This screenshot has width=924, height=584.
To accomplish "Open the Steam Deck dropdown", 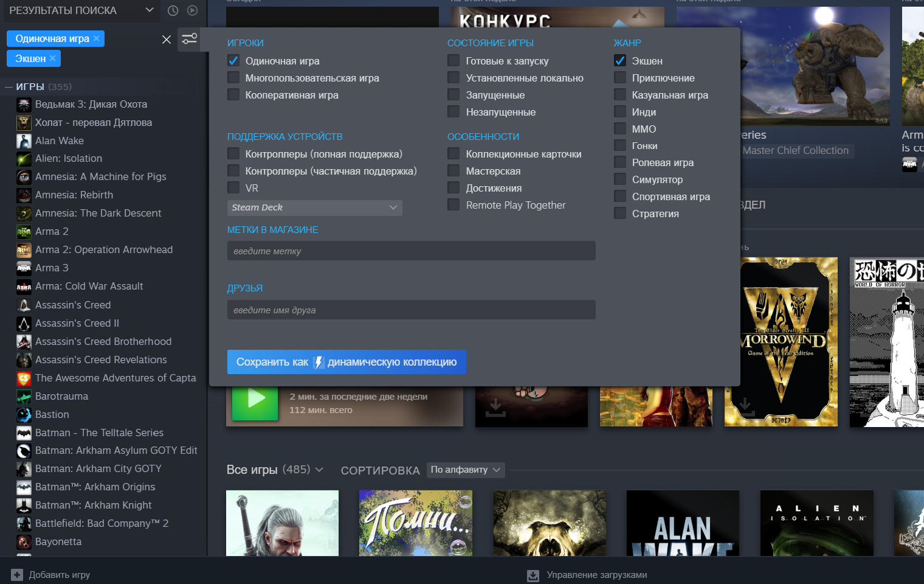I will 315,207.
